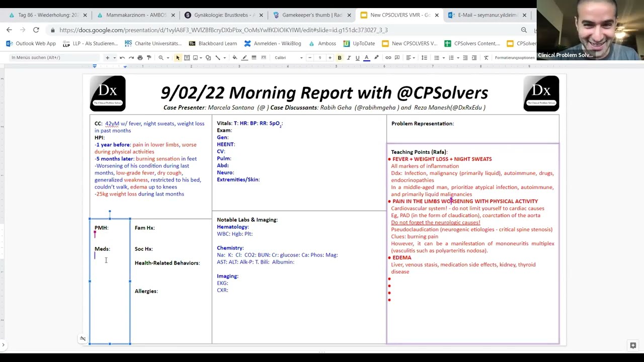644x362 pixels.
Task: Open the highlight color marker
Action: [x=376, y=58]
